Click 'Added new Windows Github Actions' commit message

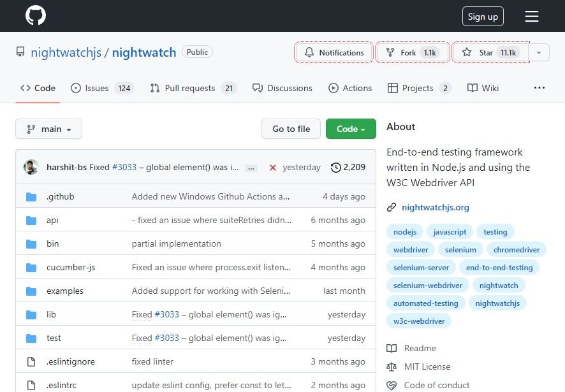[210, 197]
